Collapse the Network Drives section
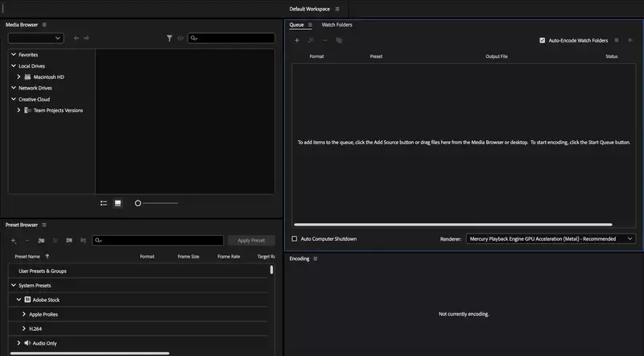The image size is (644, 356). pos(14,88)
